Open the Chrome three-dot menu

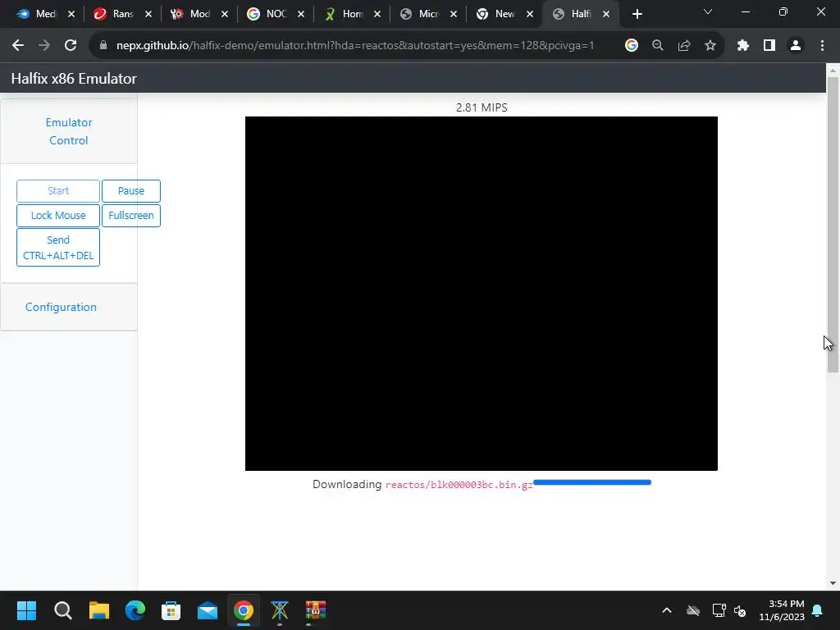coord(822,46)
